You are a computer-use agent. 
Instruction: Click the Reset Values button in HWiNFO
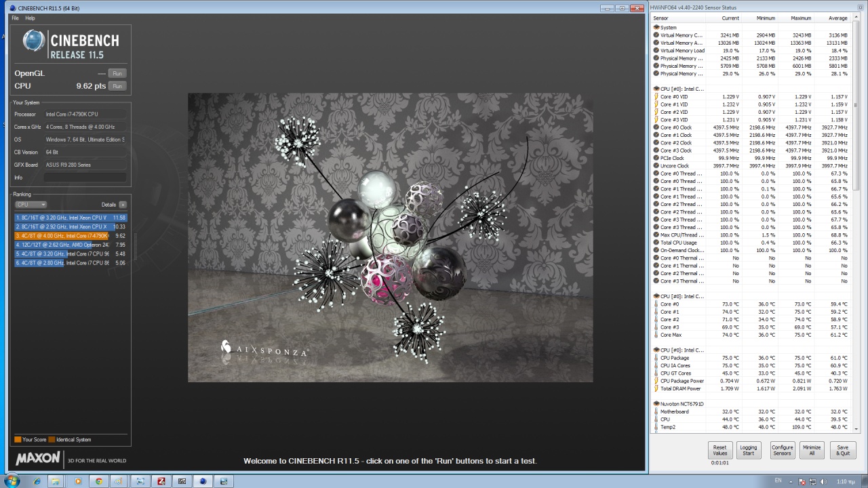(x=720, y=450)
